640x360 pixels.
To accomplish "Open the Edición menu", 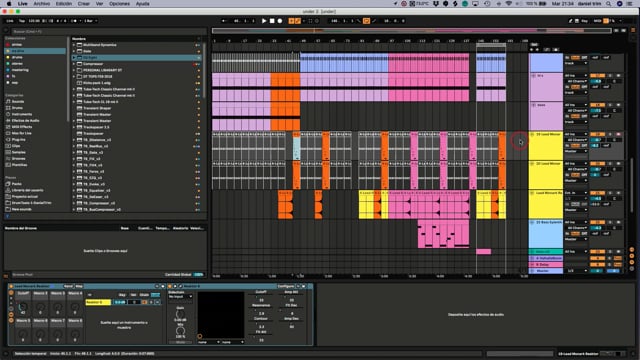I will coord(64,4).
